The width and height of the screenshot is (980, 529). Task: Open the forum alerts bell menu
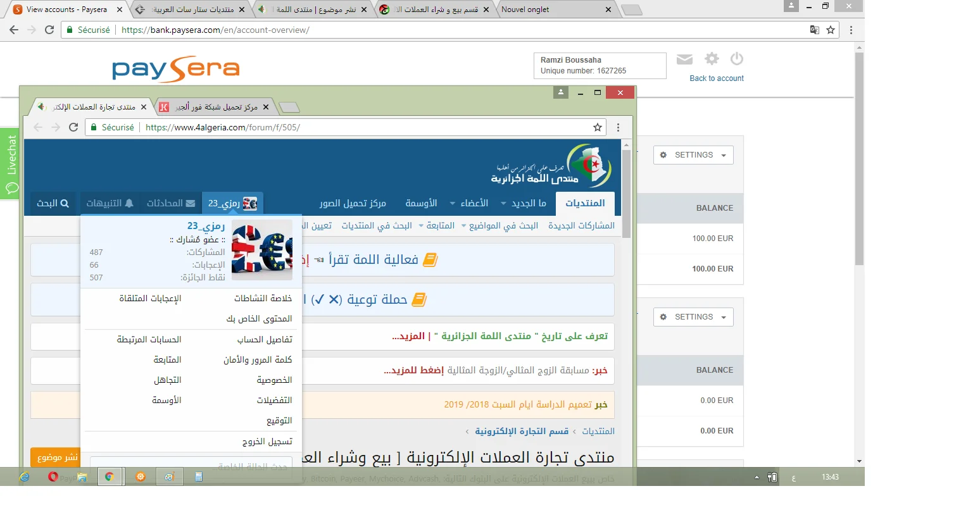coord(110,203)
